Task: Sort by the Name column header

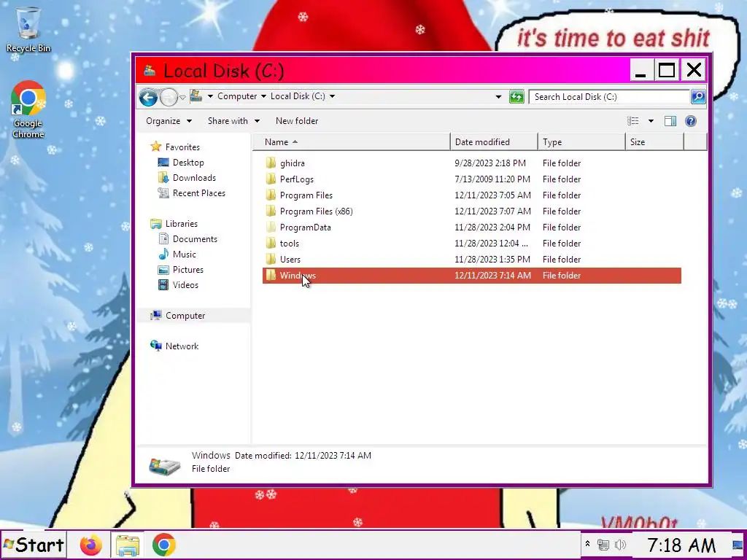Action: (x=351, y=142)
